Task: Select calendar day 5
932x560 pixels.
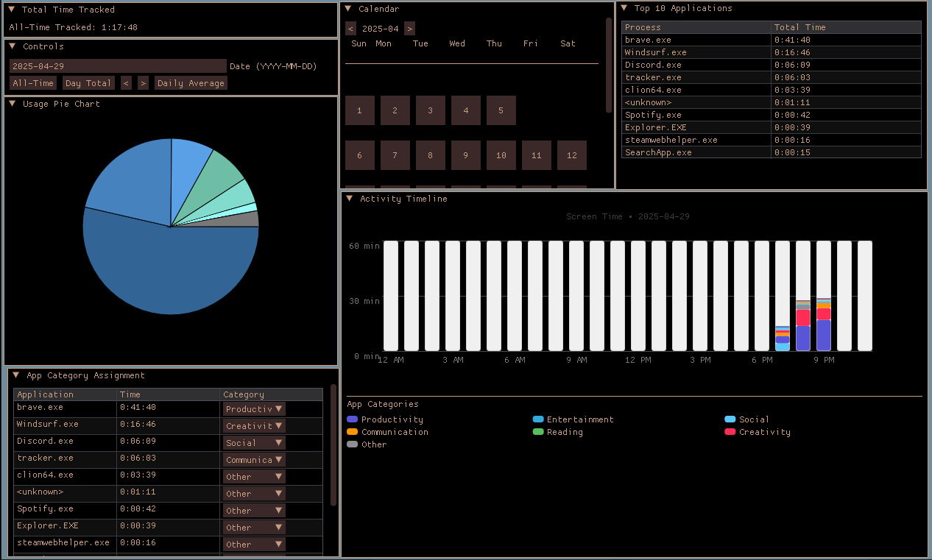Action: (x=501, y=110)
